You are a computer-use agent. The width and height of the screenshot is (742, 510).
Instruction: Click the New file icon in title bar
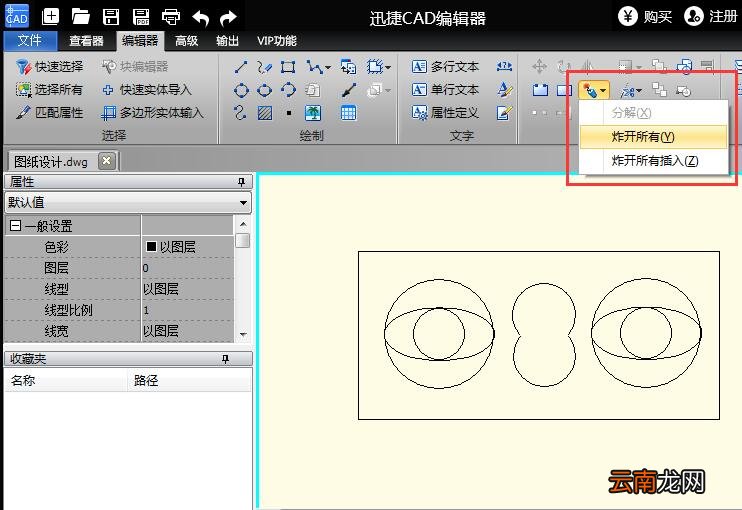50,17
